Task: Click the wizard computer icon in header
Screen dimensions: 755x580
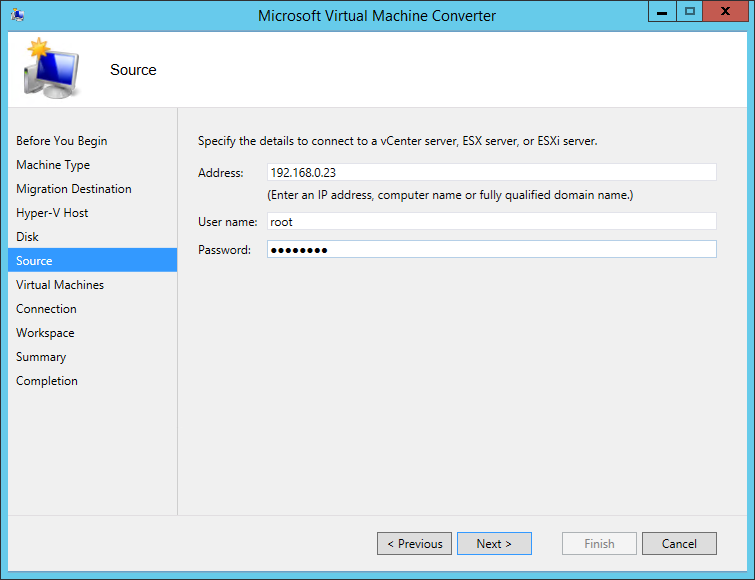Action: click(51, 68)
